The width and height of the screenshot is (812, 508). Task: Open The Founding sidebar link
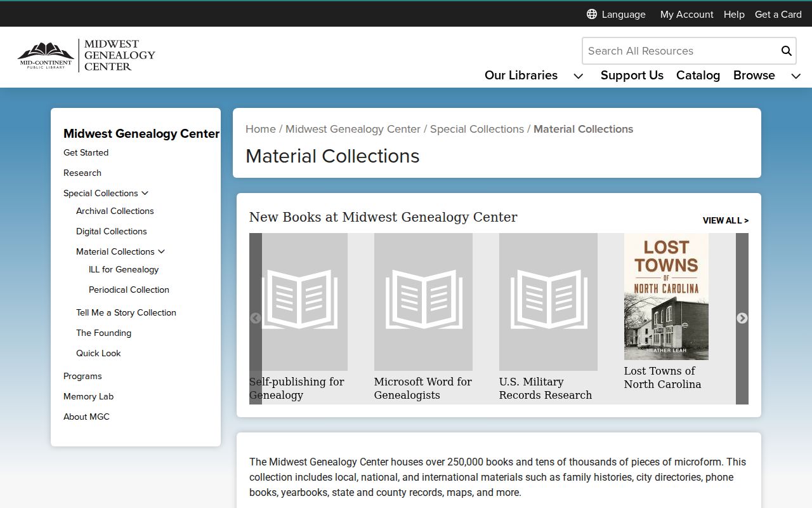click(x=103, y=333)
